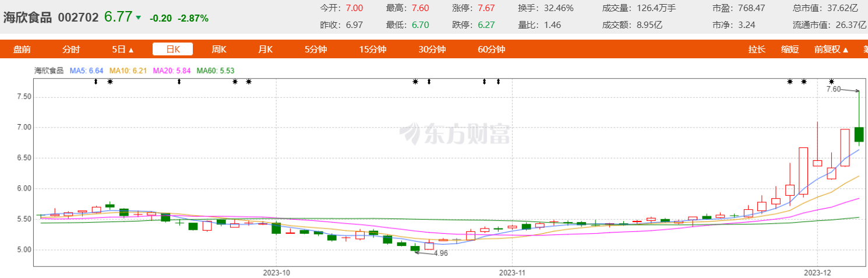Click the MA20: 5.84 legend label
Viewport: 868px width, 278px height.
click(172, 71)
